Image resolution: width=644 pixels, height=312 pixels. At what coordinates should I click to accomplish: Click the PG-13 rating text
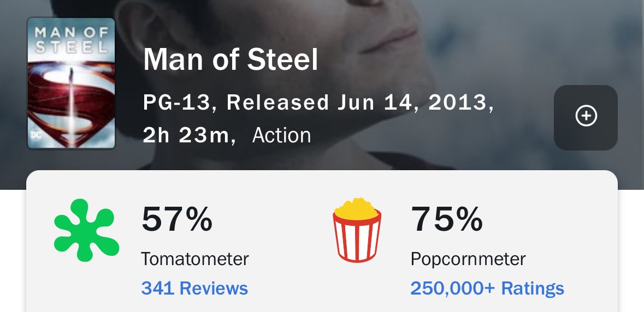pos(176,103)
